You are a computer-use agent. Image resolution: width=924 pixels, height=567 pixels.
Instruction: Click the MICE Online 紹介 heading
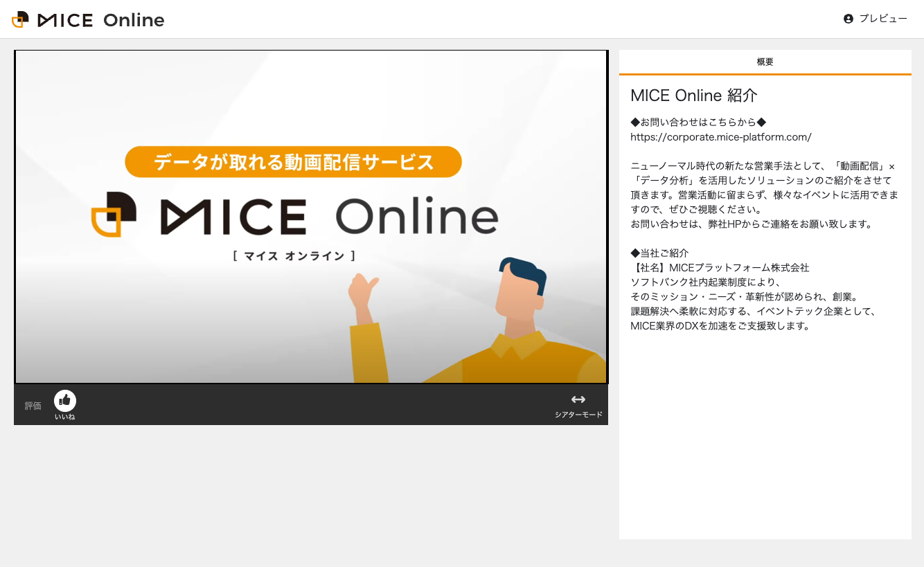693,96
